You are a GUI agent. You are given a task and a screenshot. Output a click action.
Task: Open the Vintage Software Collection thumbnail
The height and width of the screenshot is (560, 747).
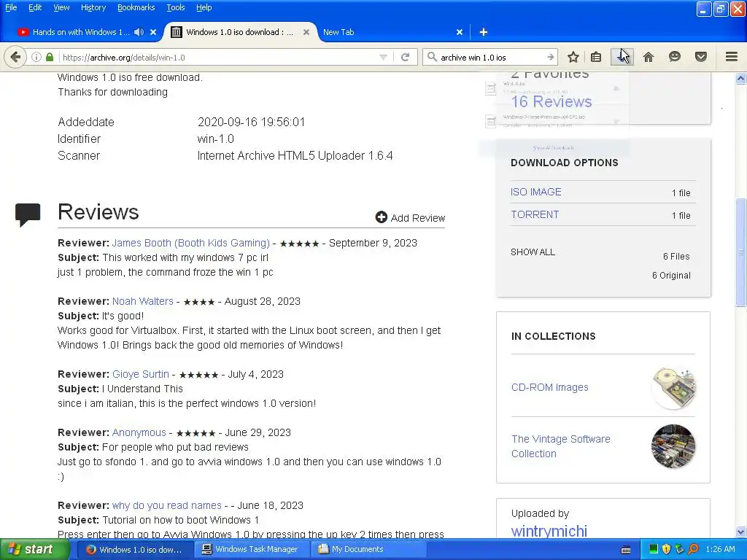pyautogui.click(x=673, y=446)
